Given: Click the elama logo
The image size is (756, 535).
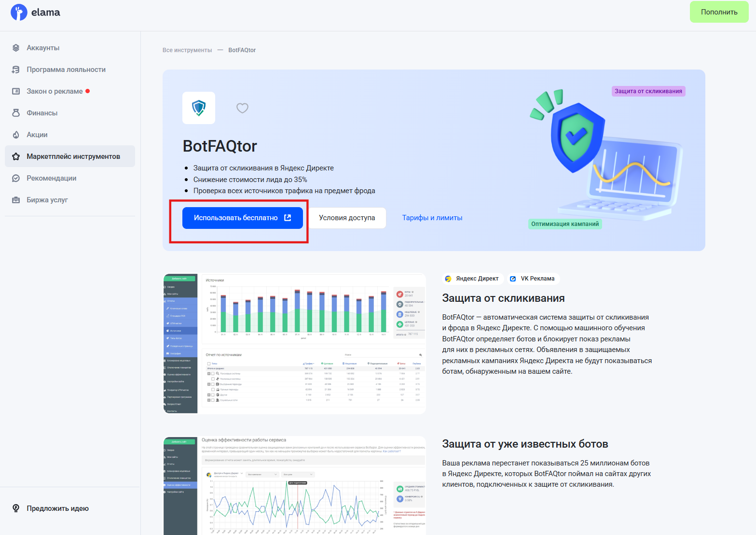Looking at the screenshot, I should pyautogui.click(x=36, y=12).
